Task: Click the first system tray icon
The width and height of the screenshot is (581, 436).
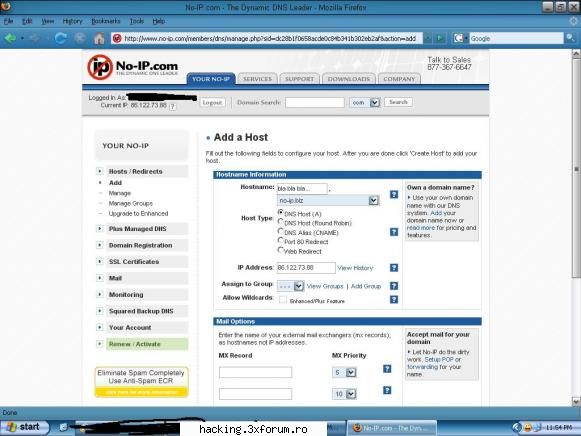Action: click(x=517, y=427)
